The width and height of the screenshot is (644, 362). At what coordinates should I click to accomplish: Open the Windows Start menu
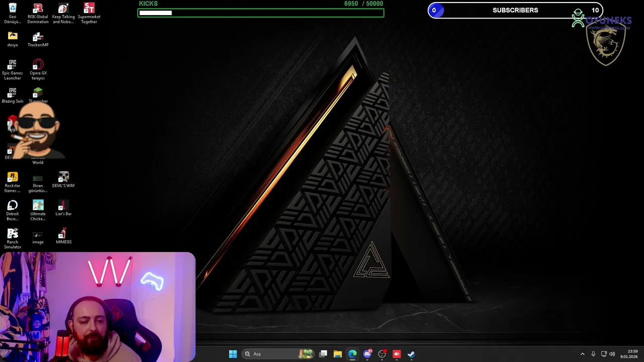pos(233,354)
